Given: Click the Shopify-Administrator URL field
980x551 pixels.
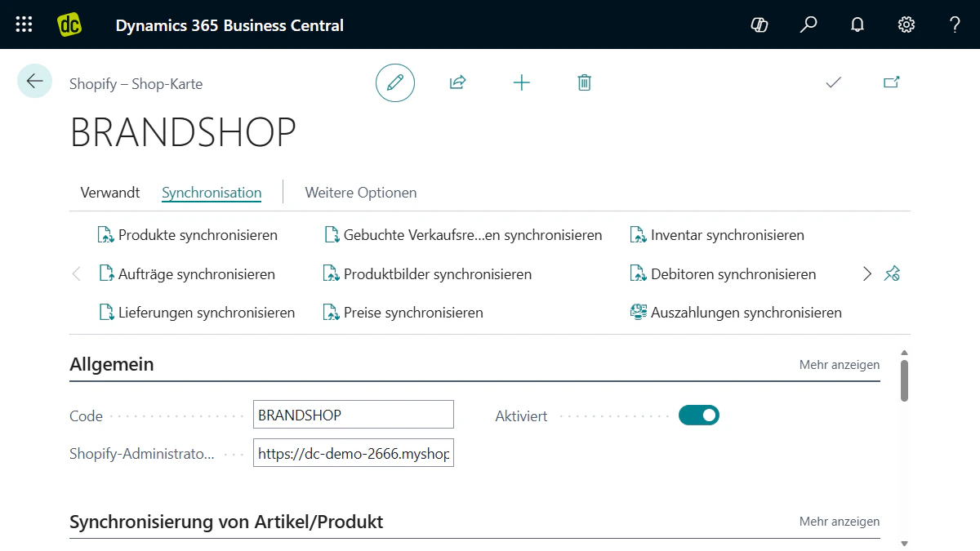Looking at the screenshot, I should pos(354,454).
